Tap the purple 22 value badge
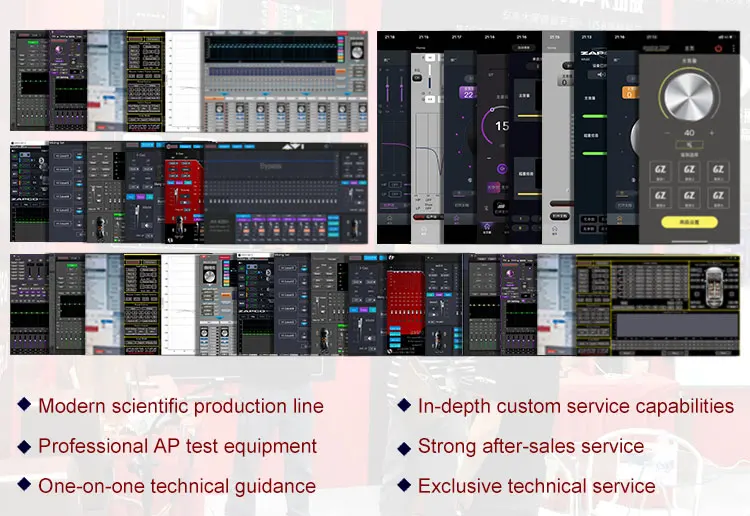 (x=466, y=92)
